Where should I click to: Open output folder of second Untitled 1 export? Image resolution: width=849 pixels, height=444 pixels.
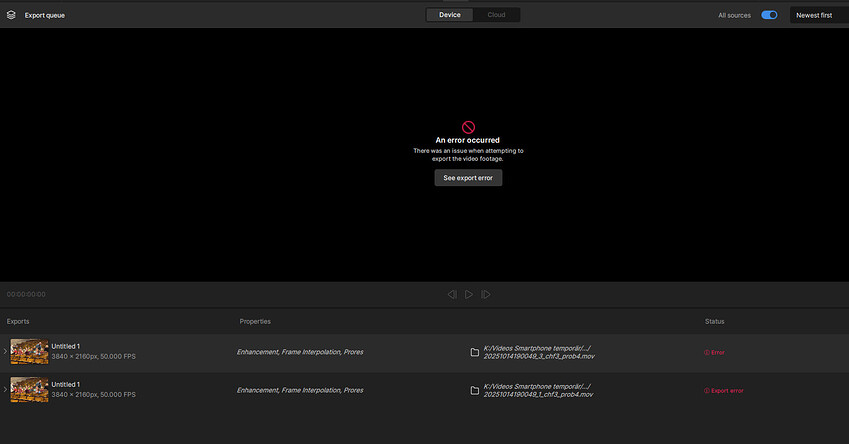coord(474,390)
